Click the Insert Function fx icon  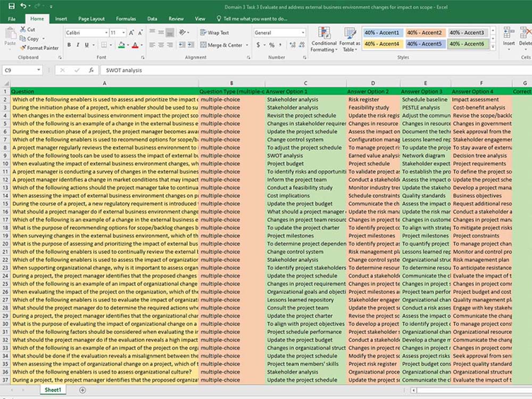click(92, 70)
